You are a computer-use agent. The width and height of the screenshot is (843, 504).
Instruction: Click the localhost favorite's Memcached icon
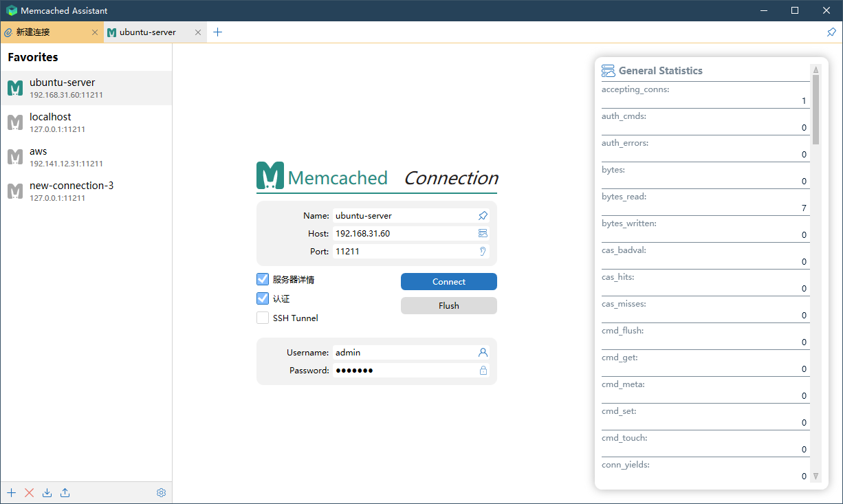(x=15, y=122)
